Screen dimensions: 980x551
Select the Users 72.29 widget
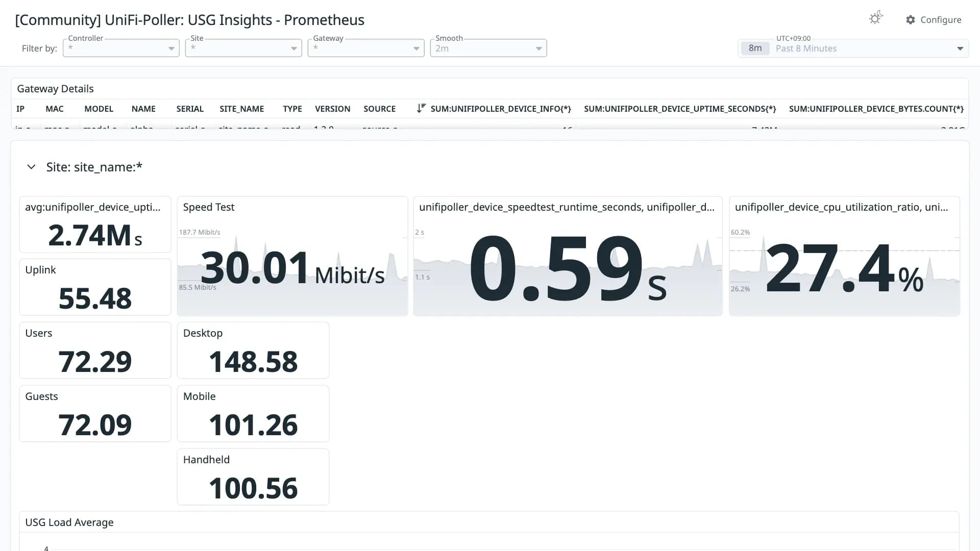pyautogui.click(x=95, y=350)
